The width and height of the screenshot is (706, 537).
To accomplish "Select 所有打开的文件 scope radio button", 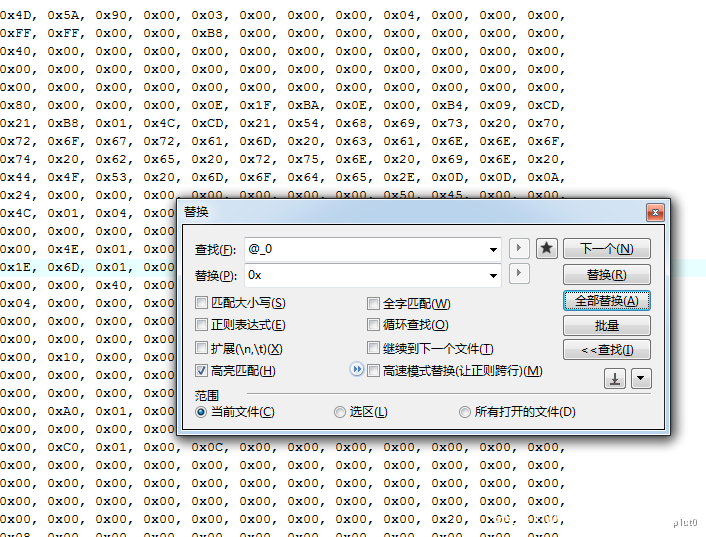I will (465, 412).
